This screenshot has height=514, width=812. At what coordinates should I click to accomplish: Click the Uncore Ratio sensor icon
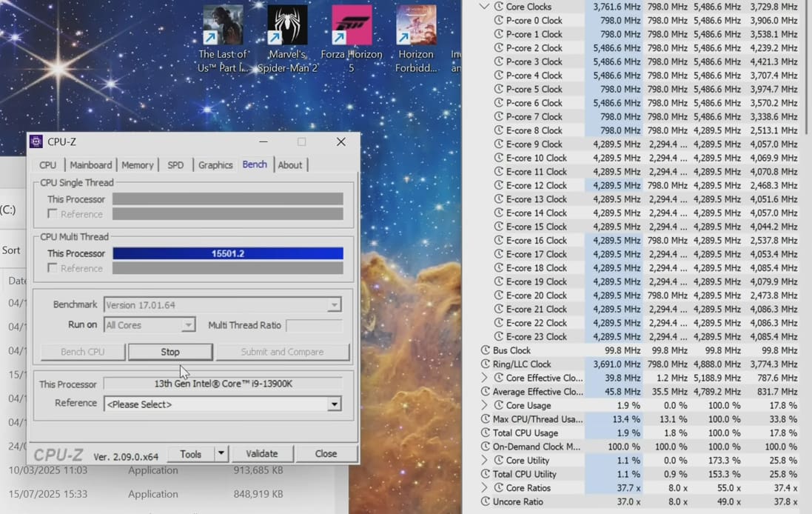[x=486, y=501]
